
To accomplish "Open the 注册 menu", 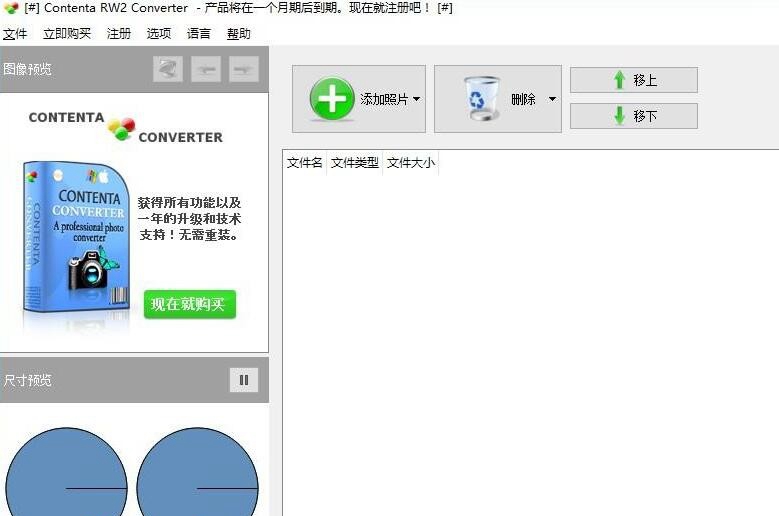I will click(x=119, y=33).
